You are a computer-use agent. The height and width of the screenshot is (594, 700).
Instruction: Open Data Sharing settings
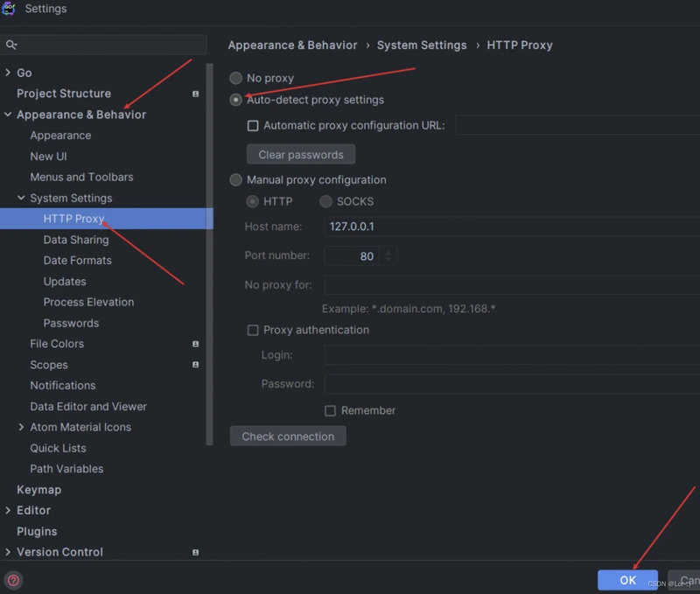[x=76, y=240]
